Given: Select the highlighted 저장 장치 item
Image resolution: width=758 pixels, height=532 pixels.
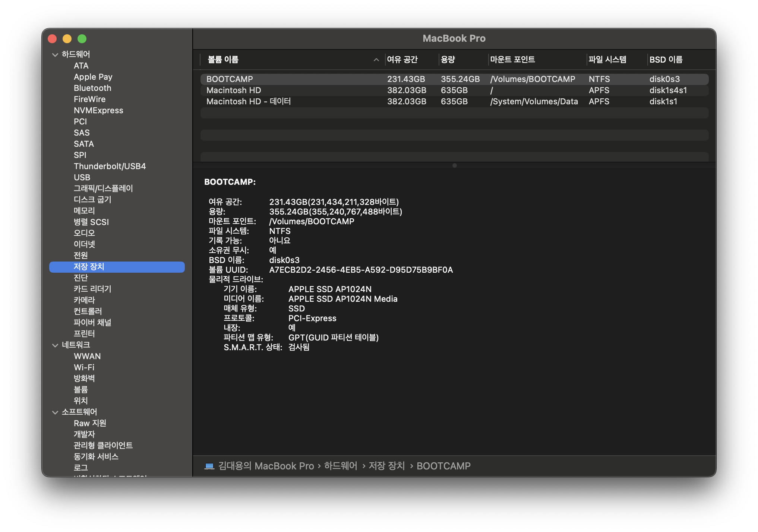Looking at the screenshot, I should tap(117, 267).
